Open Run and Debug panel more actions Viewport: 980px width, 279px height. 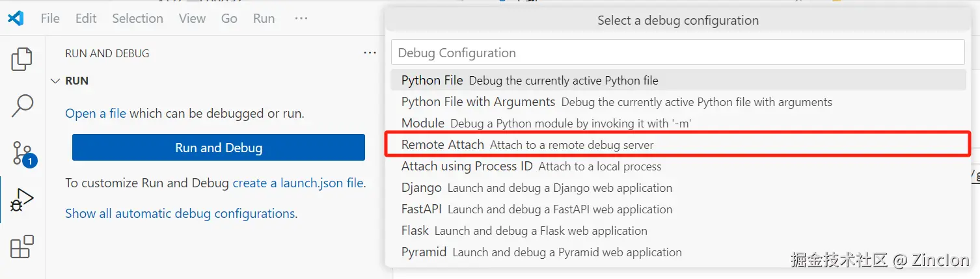point(370,53)
